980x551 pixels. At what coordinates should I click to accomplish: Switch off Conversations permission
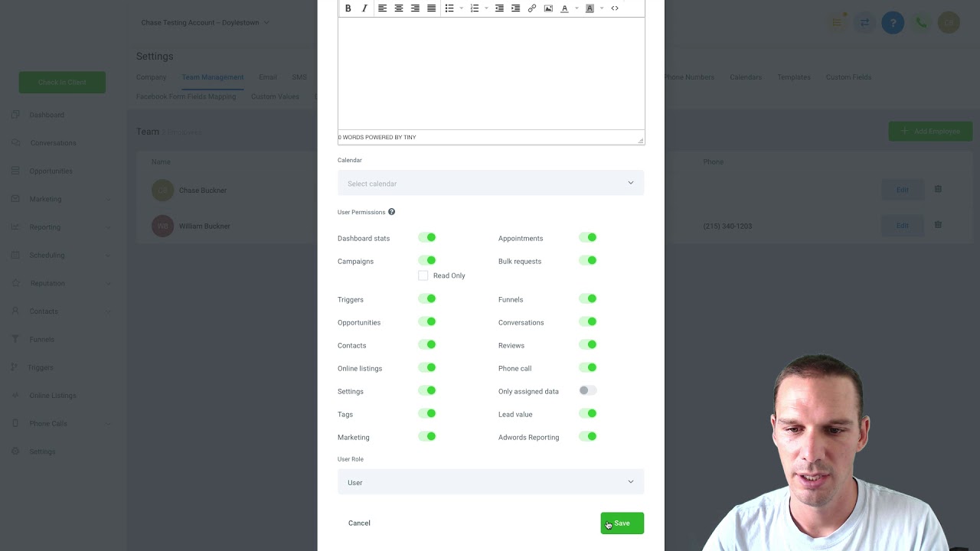pos(588,322)
